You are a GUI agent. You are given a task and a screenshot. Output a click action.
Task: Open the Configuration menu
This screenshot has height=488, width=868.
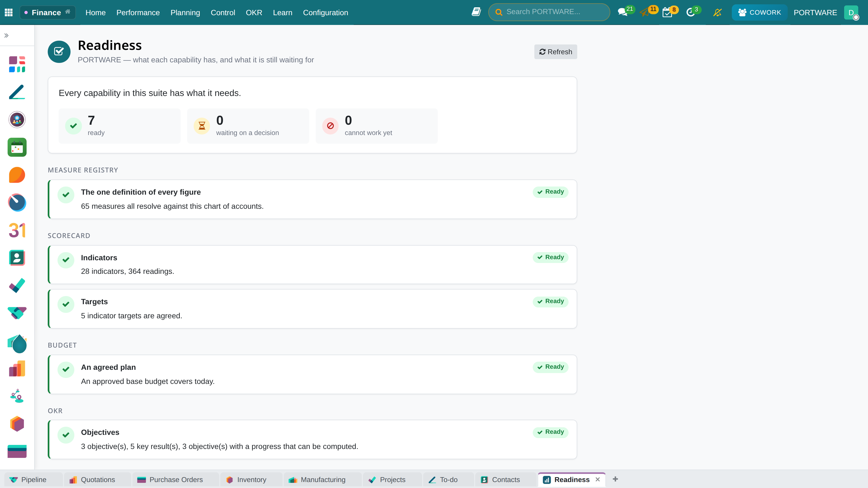coord(325,12)
